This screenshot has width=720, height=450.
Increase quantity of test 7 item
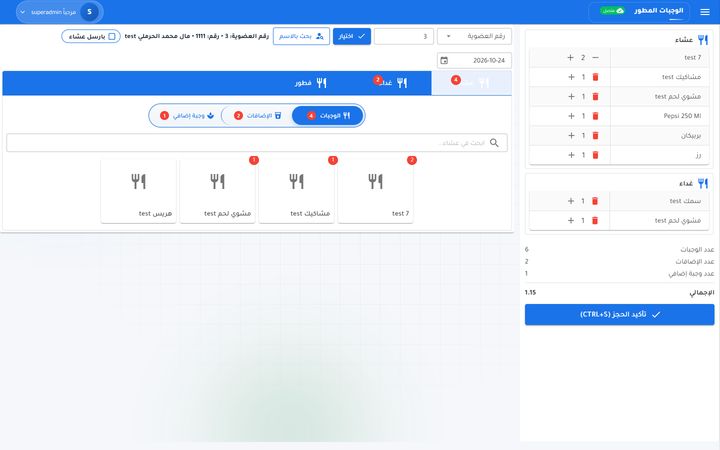(x=570, y=57)
